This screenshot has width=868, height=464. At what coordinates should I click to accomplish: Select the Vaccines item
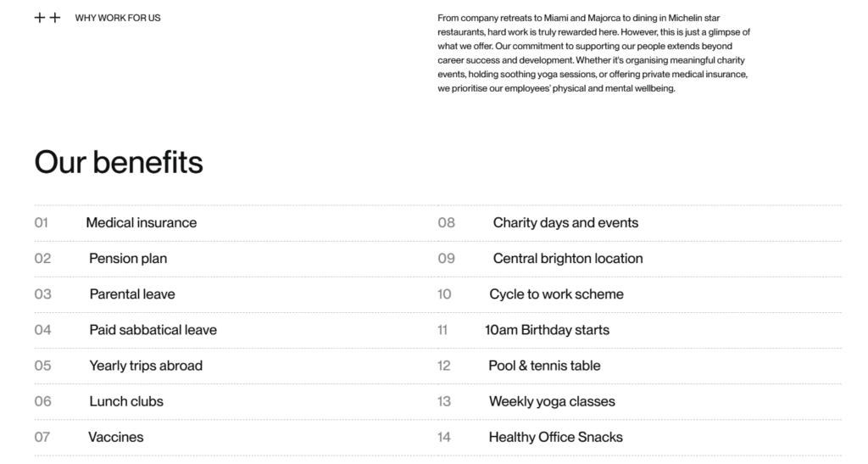click(x=115, y=438)
